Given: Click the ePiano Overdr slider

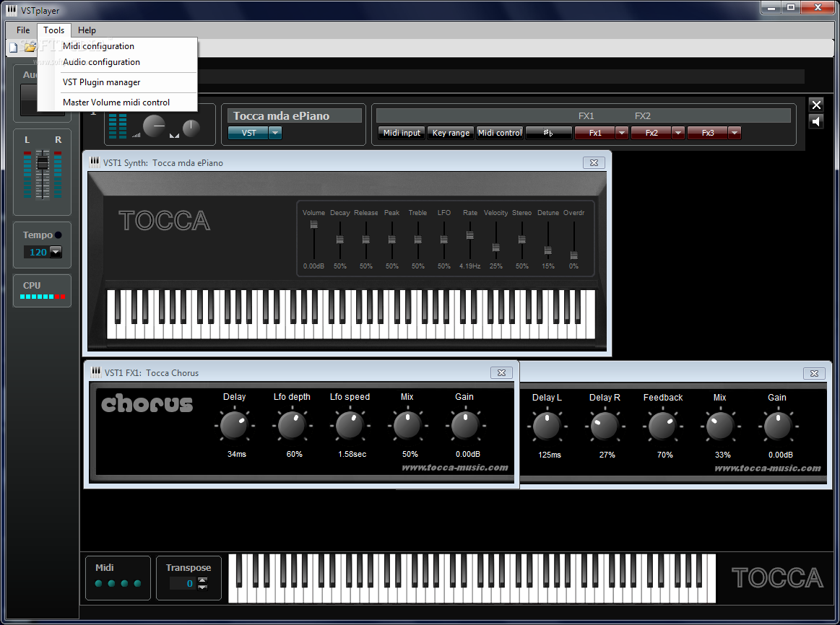Looking at the screenshot, I should [573, 255].
